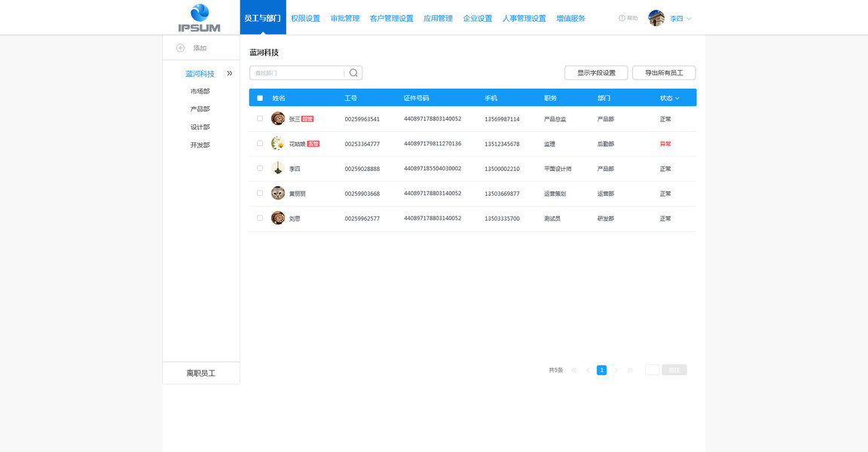Check the box for 花姑娘's row
The image size is (868, 452).
260,143
